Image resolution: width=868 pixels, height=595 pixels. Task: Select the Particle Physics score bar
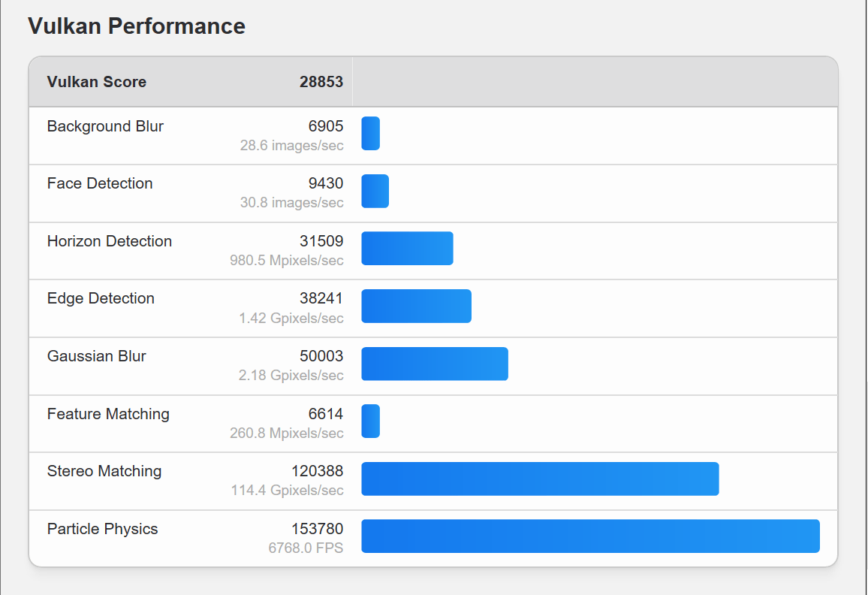(x=591, y=536)
